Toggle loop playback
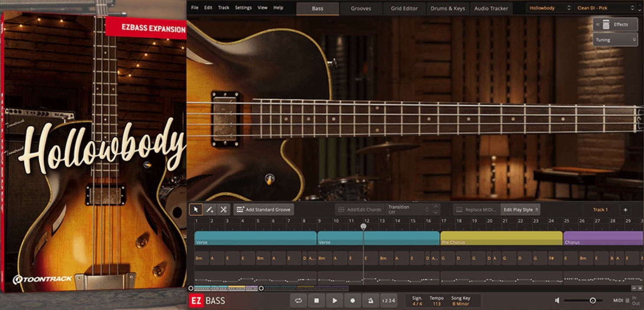This screenshot has height=310, width=644. pyautogui.click(x=298, y=300)
